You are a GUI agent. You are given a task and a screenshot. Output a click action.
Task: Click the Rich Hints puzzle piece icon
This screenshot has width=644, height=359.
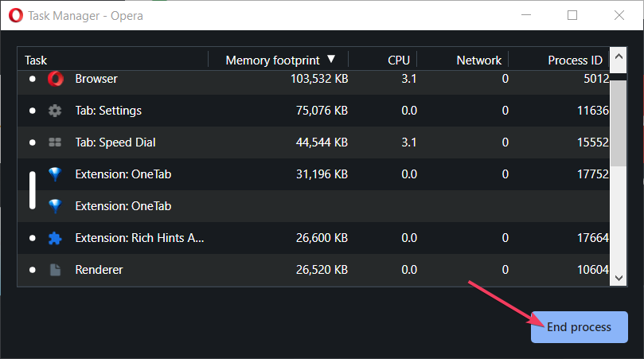(55, 238)
